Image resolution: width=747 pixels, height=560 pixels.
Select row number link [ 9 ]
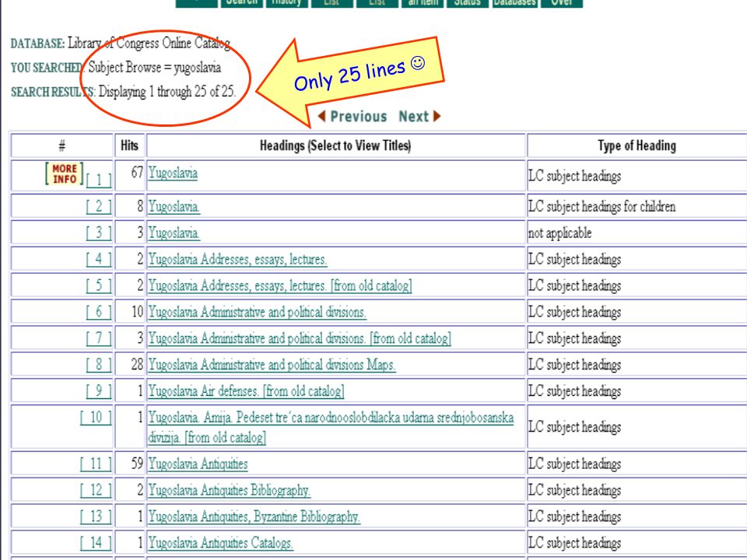(x=99, y=390)
